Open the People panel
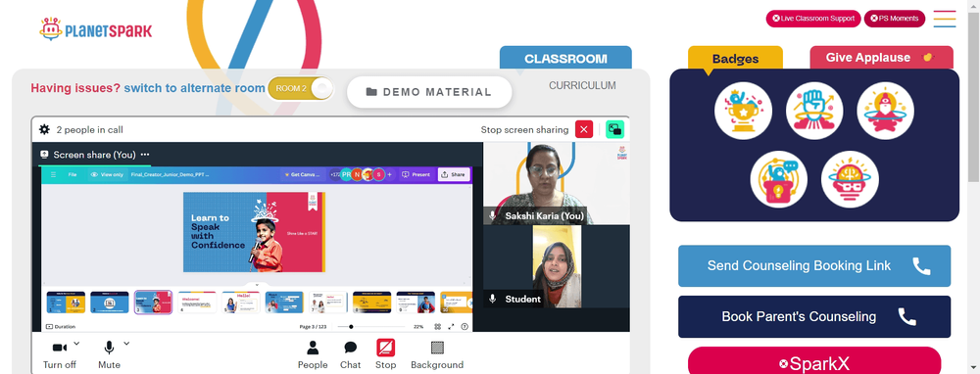The width and height of the screenshot is (980, 374). (x=313, y=354)
